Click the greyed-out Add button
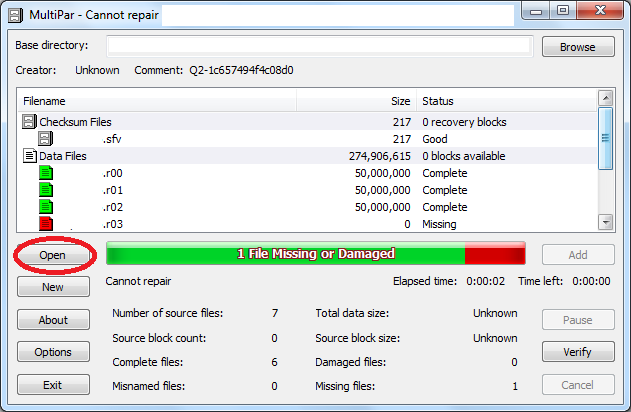This screenshot has height=412, width=631. coord(578,255)
